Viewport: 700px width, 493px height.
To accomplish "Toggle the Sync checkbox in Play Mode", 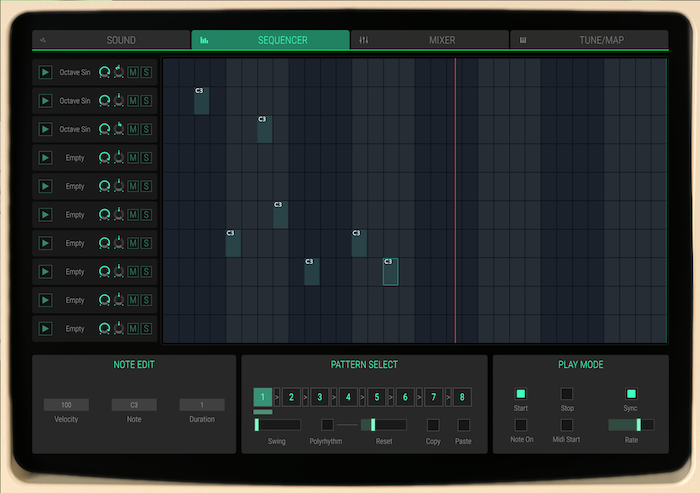I will [631, 394].
